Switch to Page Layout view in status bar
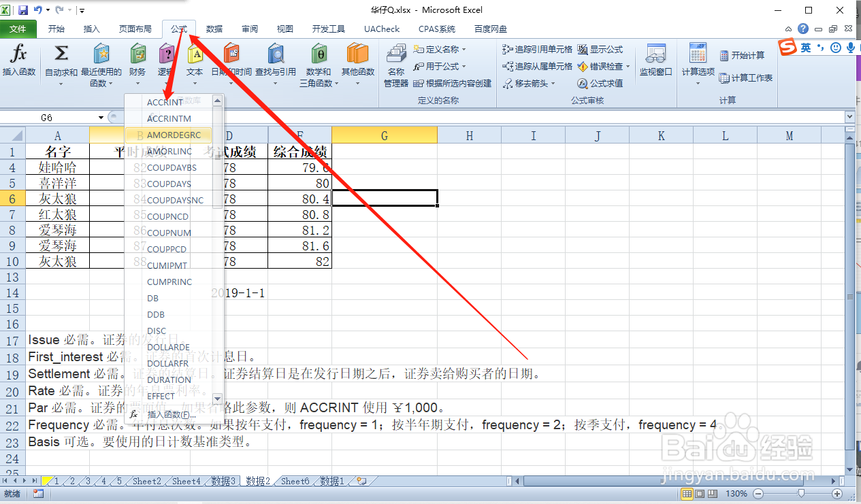This screenshot has height=504, width=861. [701, 494]
